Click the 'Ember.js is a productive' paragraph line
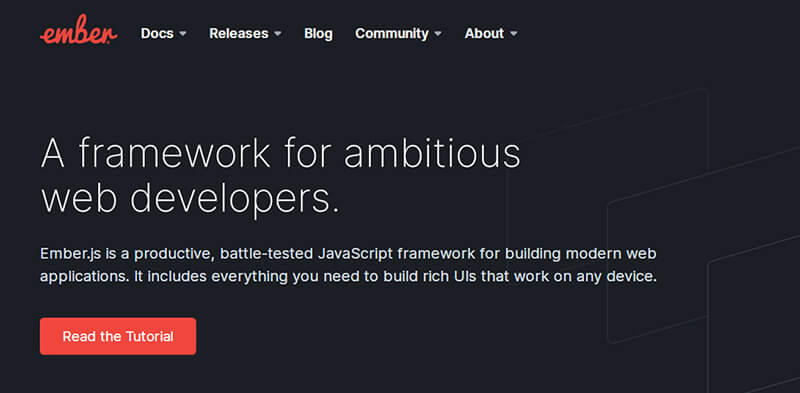Screen dimensions: 800x393 point(348,254)
